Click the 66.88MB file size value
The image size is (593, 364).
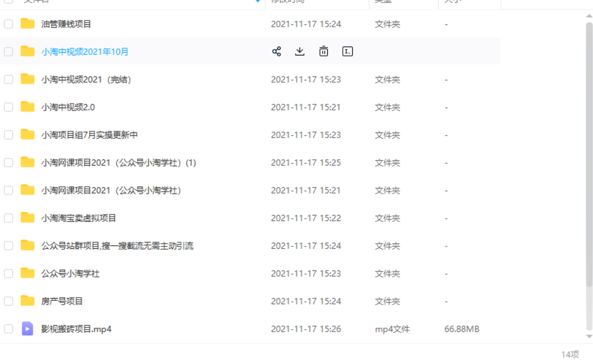point(462,329)
